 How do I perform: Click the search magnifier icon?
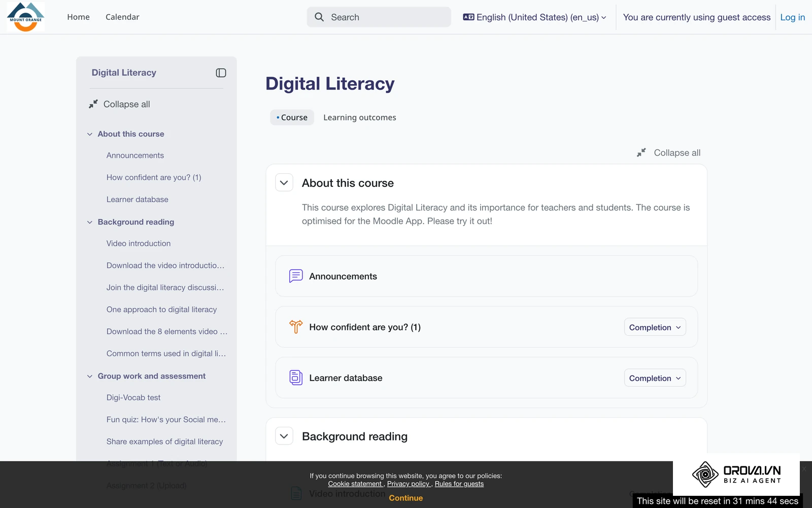(319, 17)
